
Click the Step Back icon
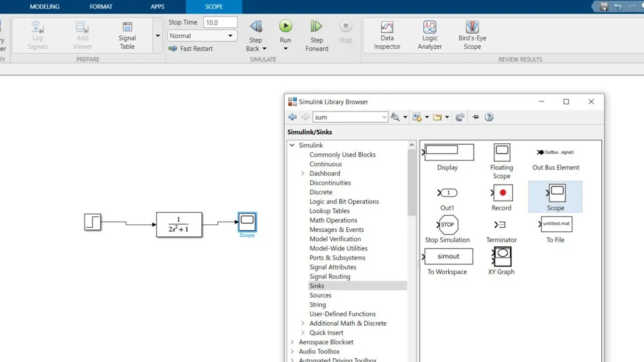coord(256,26)
